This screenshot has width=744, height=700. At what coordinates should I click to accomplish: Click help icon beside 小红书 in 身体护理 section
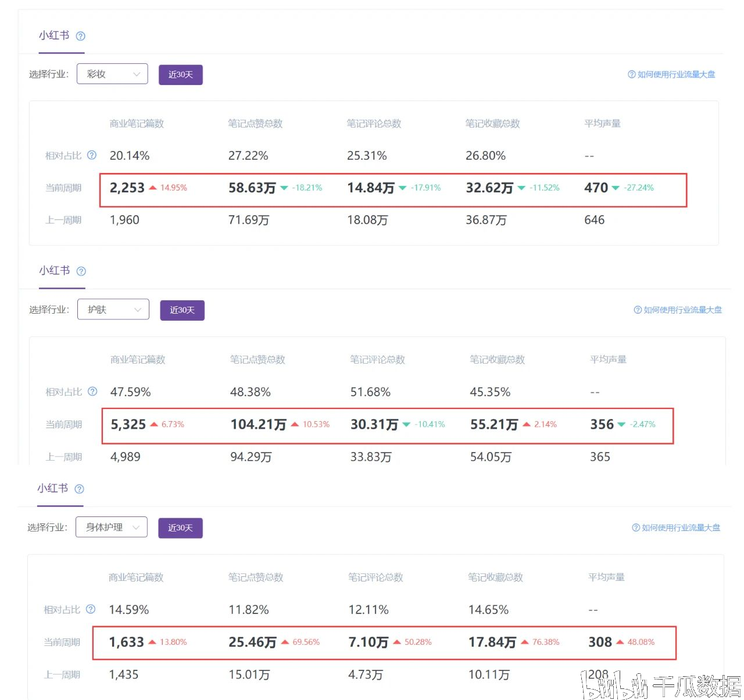point(80,489)
